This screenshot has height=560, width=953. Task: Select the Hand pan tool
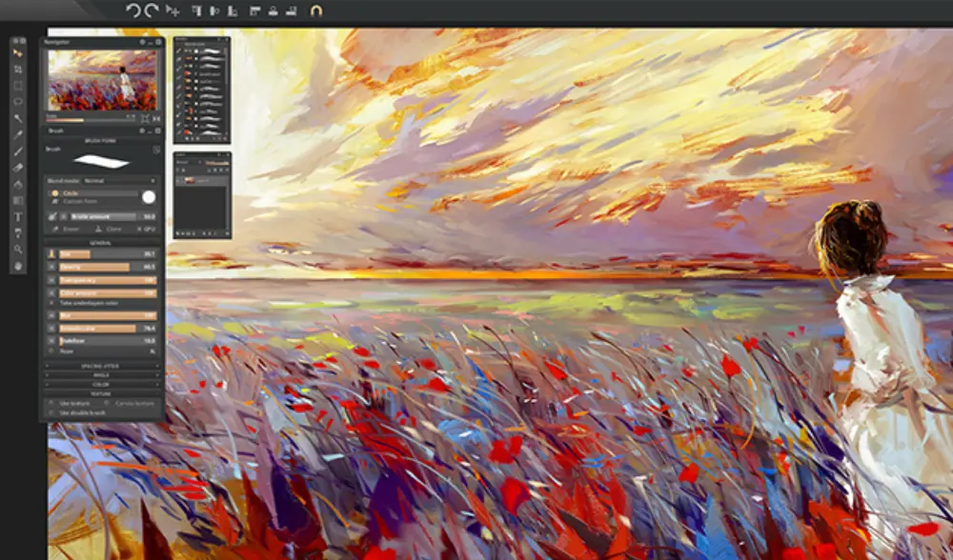click(x=18, y=266)
